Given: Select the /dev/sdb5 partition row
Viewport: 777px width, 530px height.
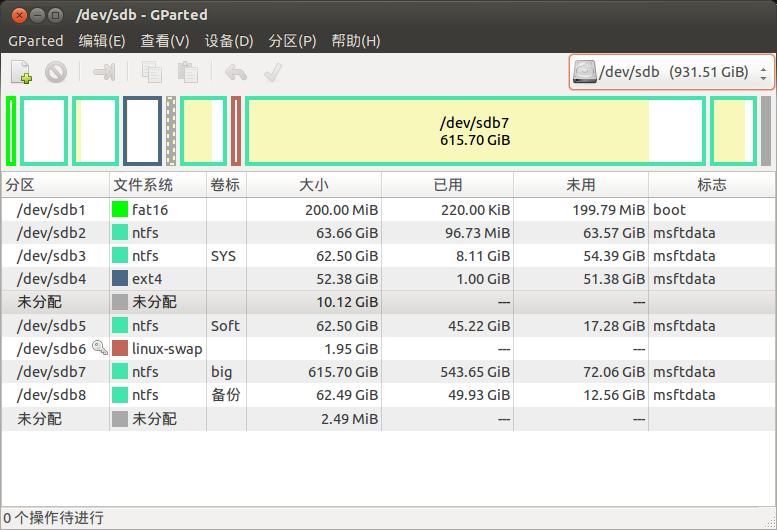Looking at the screenshot, I should pyautogui.click(x=388, y=325).
